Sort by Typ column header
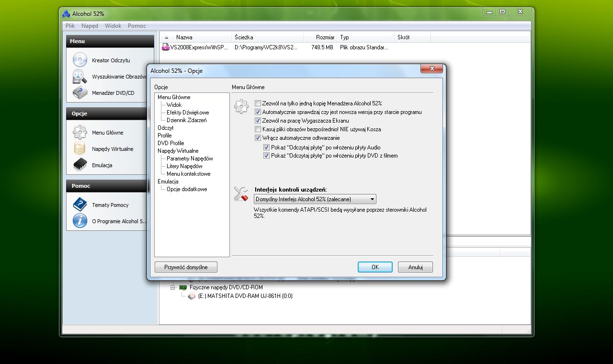This screenshot has width=613, height=364. point(366,37)
